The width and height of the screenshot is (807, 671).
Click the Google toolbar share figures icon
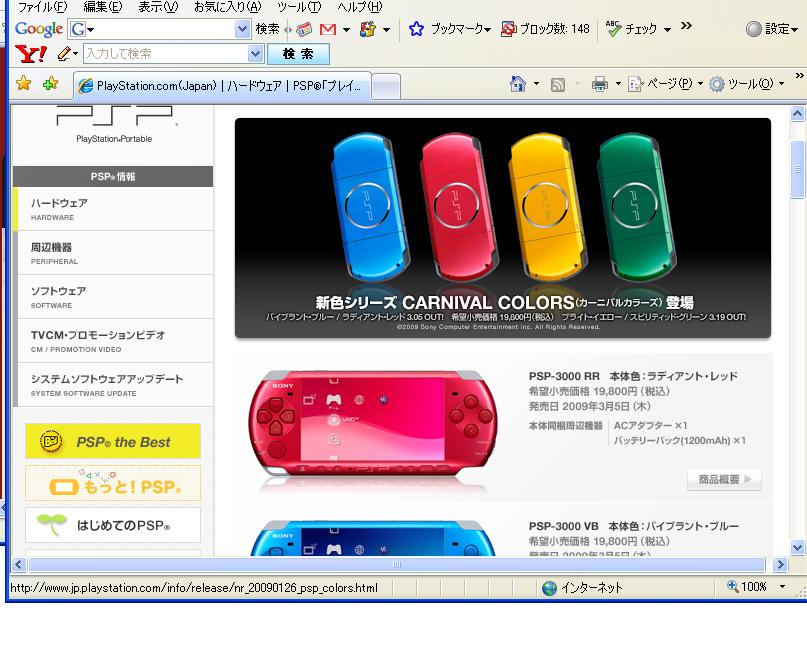367,29
